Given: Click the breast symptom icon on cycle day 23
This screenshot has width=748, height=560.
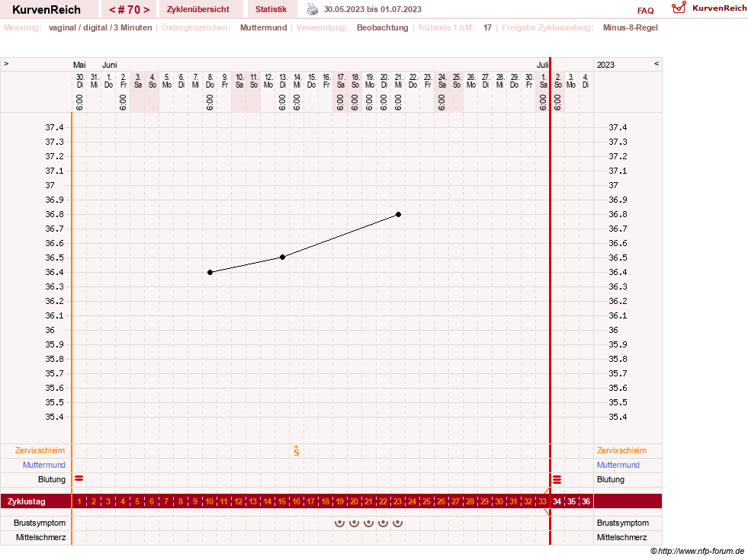Looking at the screenshot, I should click(397, 523).
